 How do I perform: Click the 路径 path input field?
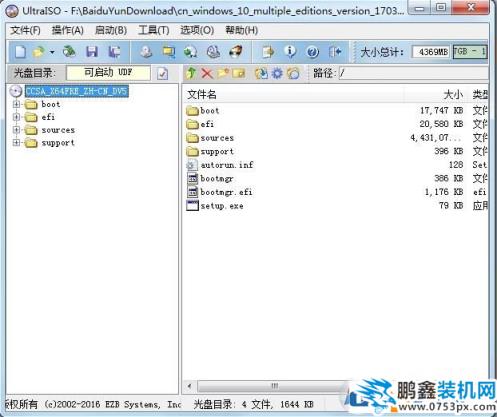click(x=413, y=73)
